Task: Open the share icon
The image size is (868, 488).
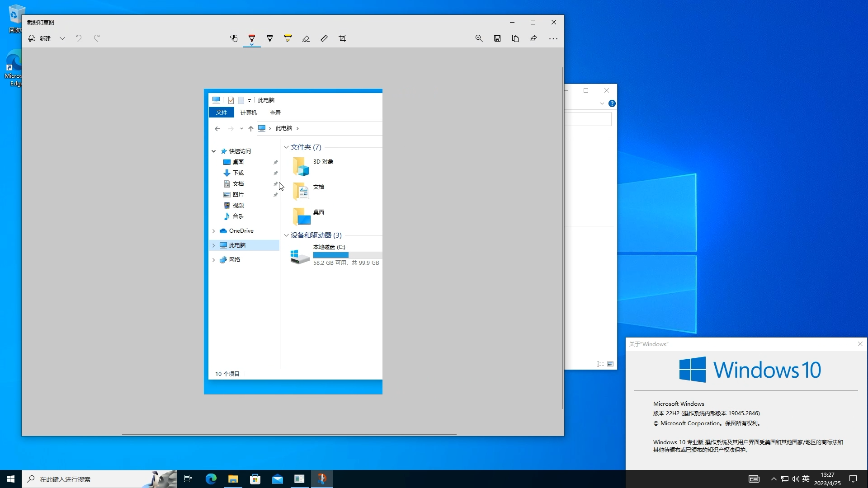Action: [533, 38]
